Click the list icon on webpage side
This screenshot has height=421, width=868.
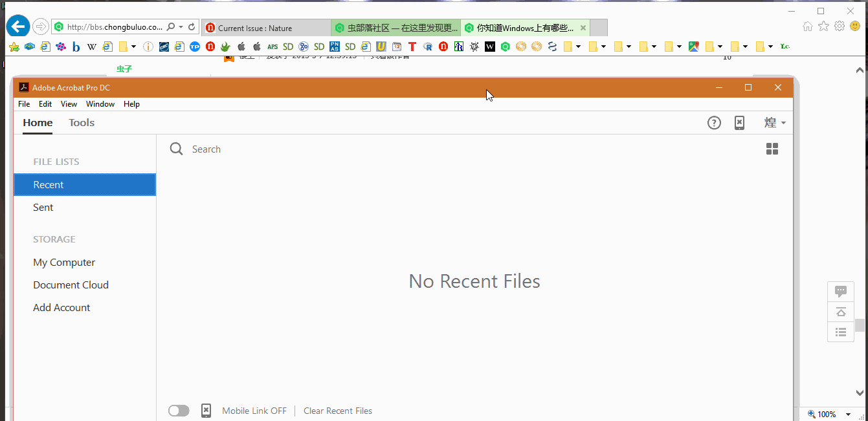pos(841,332)
